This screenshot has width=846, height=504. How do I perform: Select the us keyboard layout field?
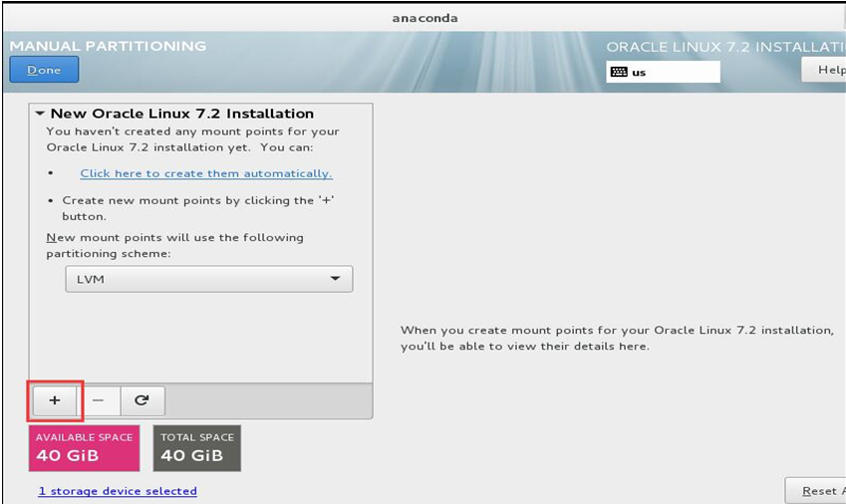pyautogui.click(x=663, y=73)
